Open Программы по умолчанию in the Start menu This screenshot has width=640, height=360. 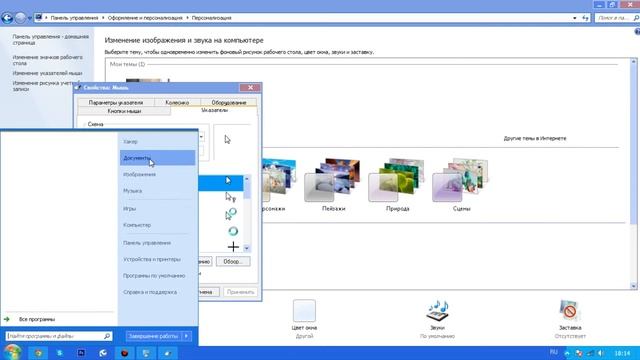pyautogui.click(x=154, y=276)
